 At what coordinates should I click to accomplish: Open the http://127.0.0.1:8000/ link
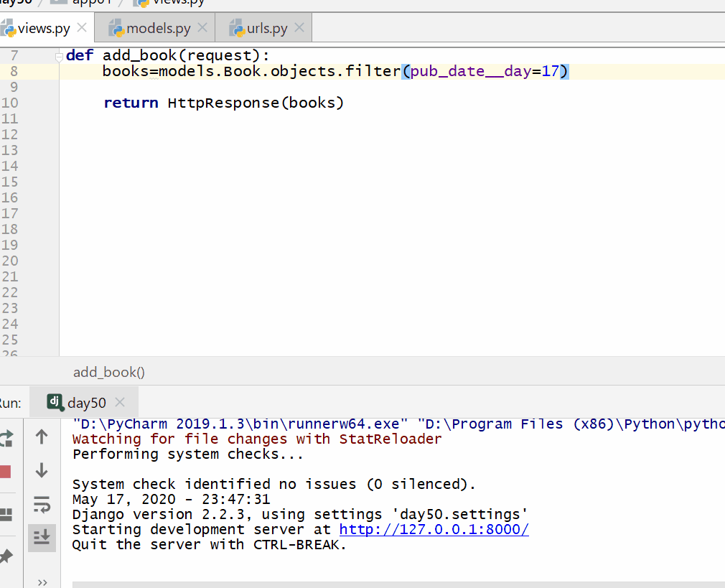pos(434,530)
